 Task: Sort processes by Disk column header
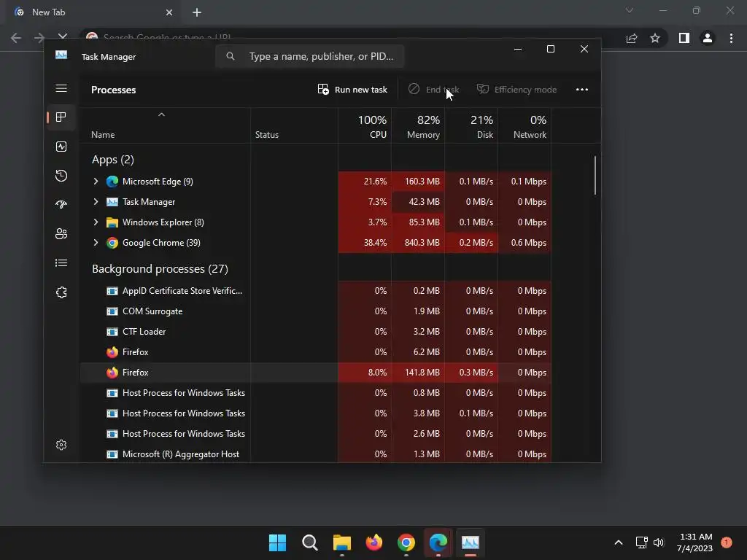pos(472,126)
